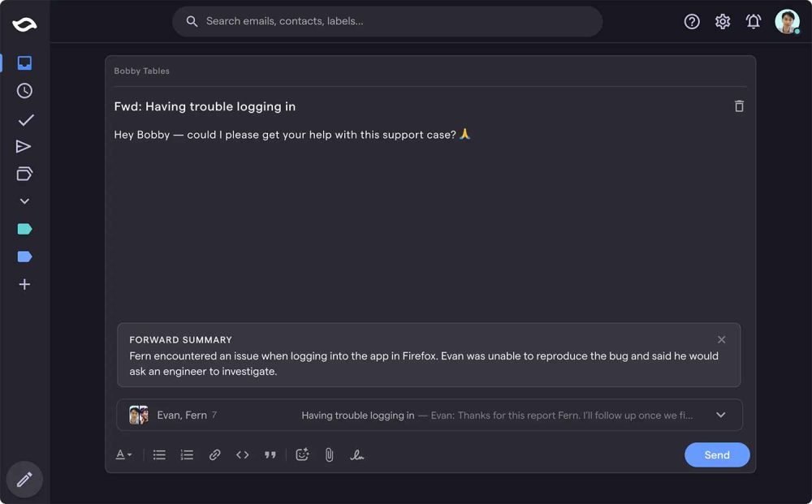
Task: Add a new label with plus icon
Action: (x=24, y=285)
